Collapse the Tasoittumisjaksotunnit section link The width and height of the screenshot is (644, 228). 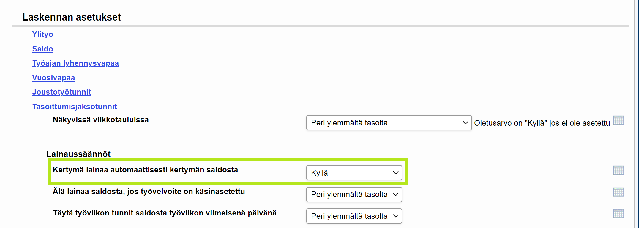(x=74, y=107)
